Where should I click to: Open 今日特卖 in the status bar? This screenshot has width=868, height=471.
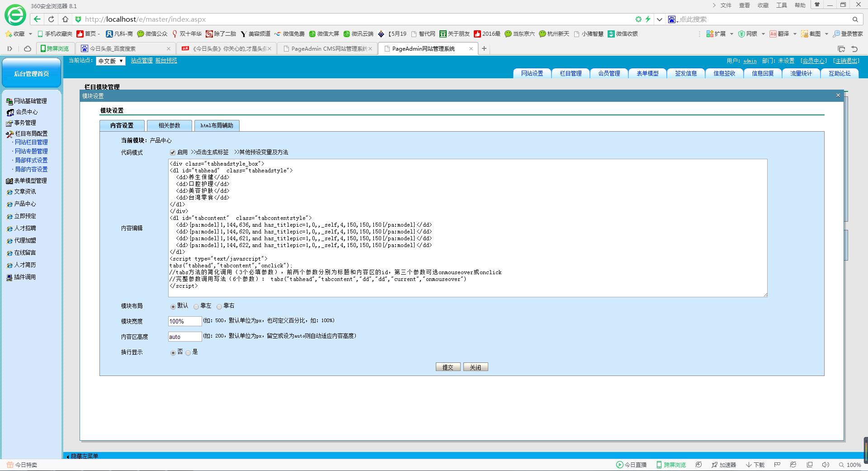[x=22, y=465]
